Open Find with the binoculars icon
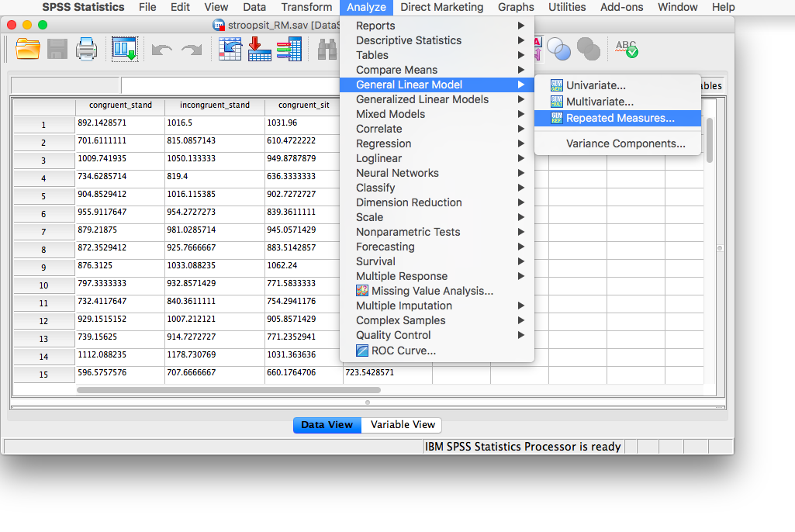The height and width of the screenshot is (532, 795). (x=327, y=50)
